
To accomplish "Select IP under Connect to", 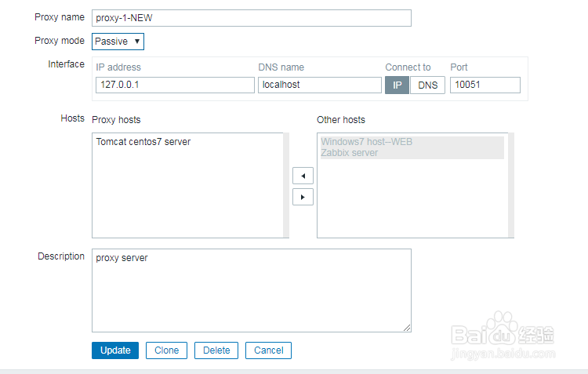I will [397, 85].
